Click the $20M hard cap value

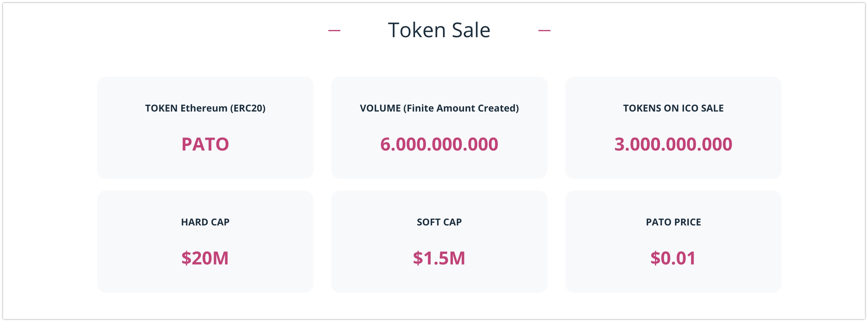[205, 258]
